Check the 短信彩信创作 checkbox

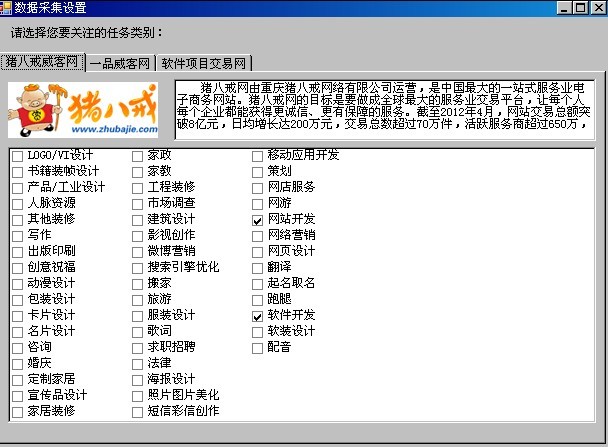point(137,412)
